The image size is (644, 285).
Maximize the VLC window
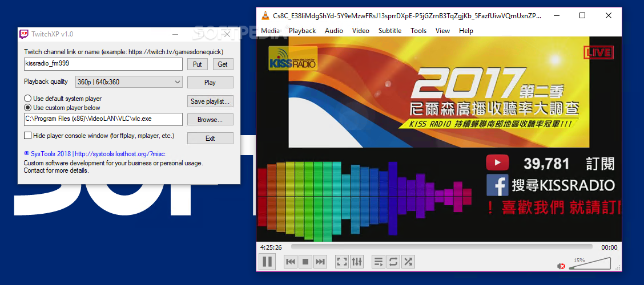click(582, 16)
